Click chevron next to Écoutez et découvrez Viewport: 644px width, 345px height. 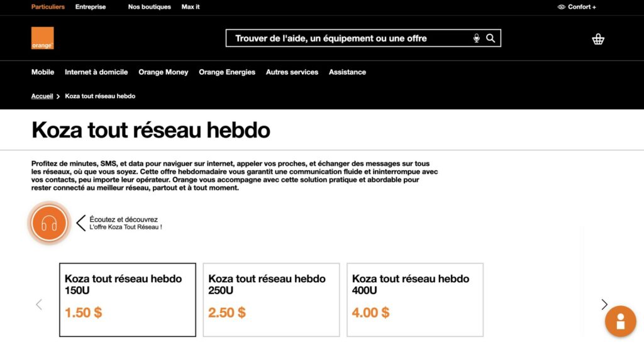(x=81, y=223)
